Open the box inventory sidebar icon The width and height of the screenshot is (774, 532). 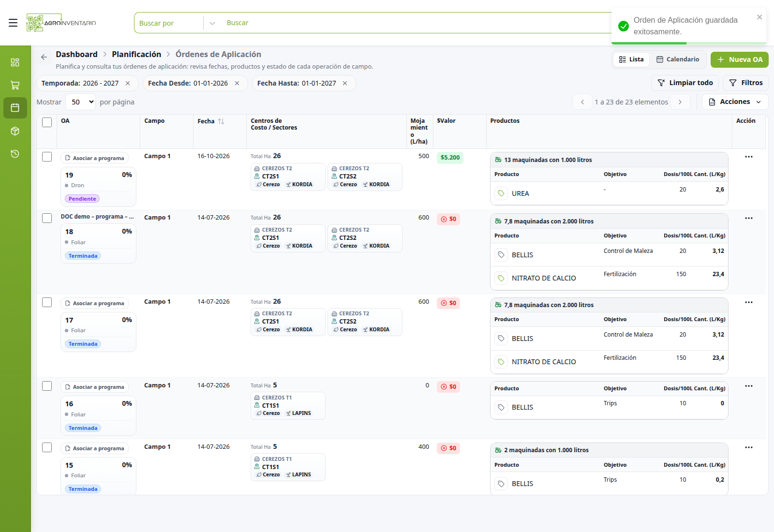coord(15,131)
